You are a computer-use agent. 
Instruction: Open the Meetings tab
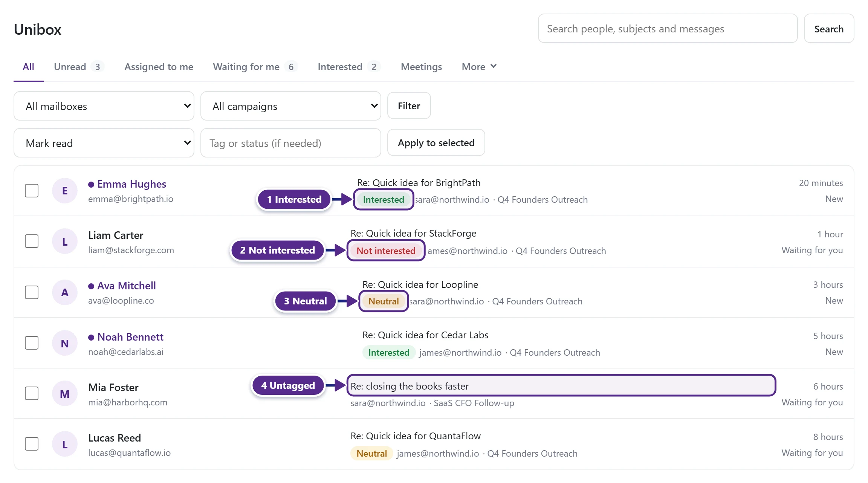click(421, 67)
